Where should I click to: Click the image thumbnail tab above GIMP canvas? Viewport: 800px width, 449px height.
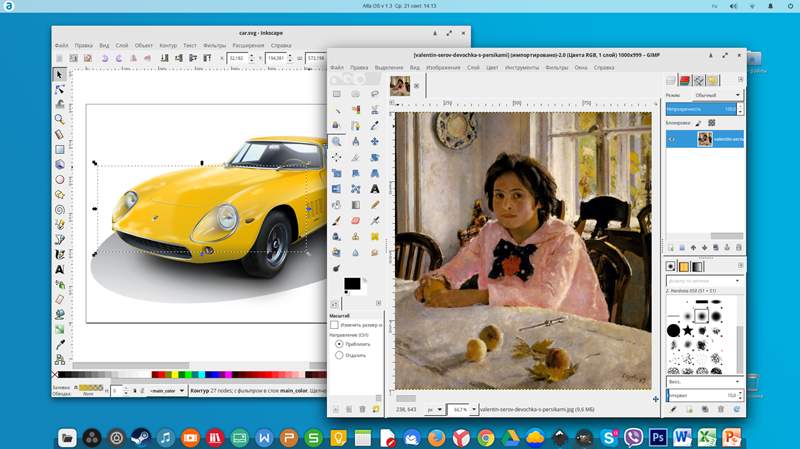(400, 86)
